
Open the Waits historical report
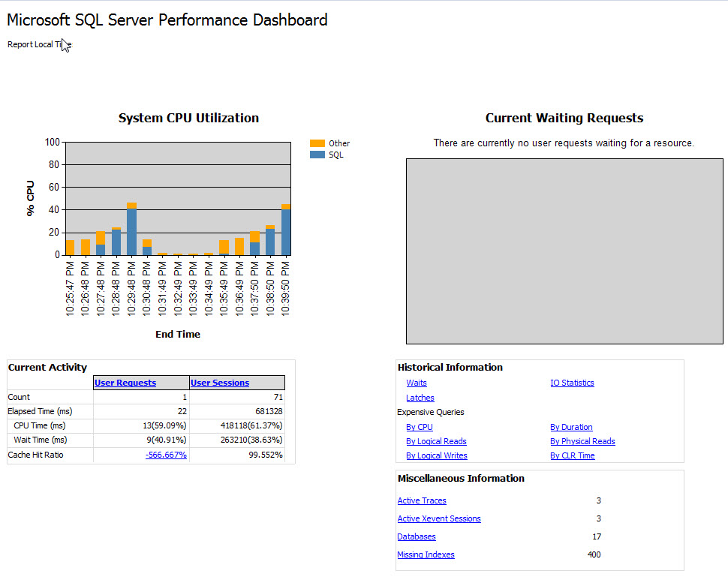(416, 383)
